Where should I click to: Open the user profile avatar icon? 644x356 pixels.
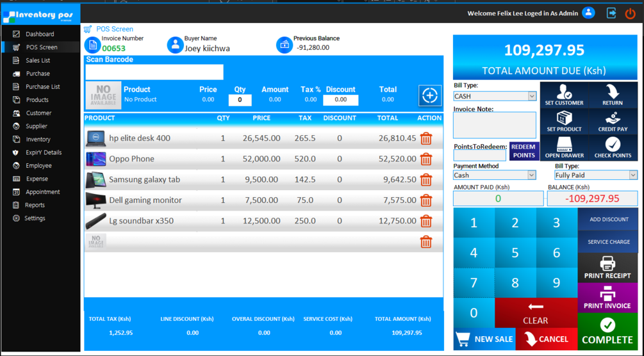point(588,13)
